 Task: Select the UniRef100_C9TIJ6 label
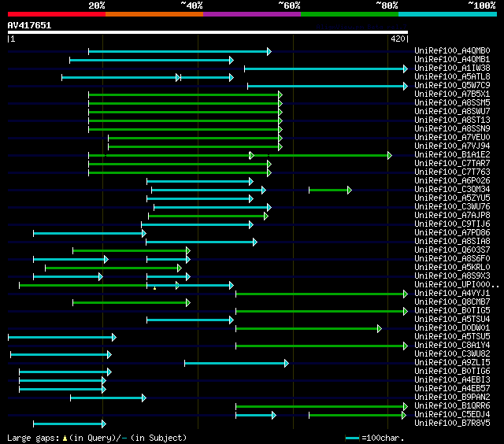[452, 224]
